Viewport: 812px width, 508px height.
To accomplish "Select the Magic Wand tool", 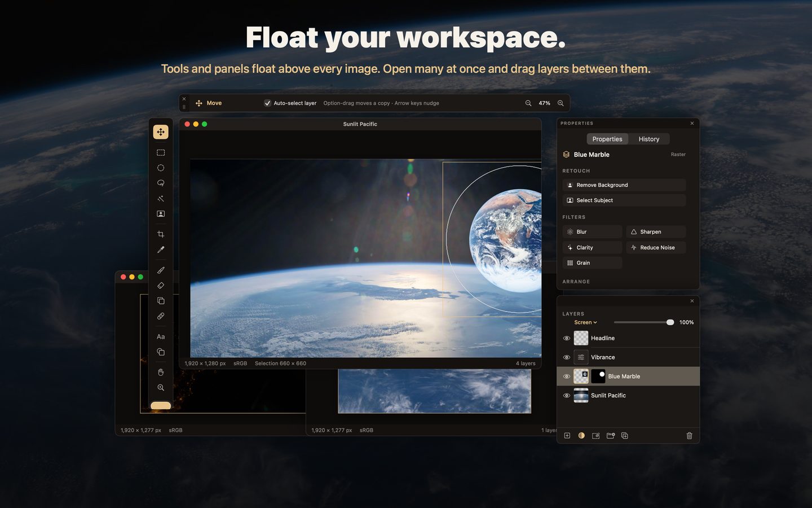I will point(161,199).
